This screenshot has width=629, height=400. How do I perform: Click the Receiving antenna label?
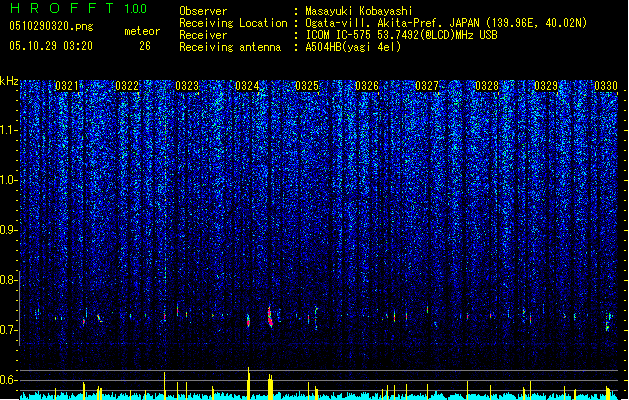tap(230, 47)
